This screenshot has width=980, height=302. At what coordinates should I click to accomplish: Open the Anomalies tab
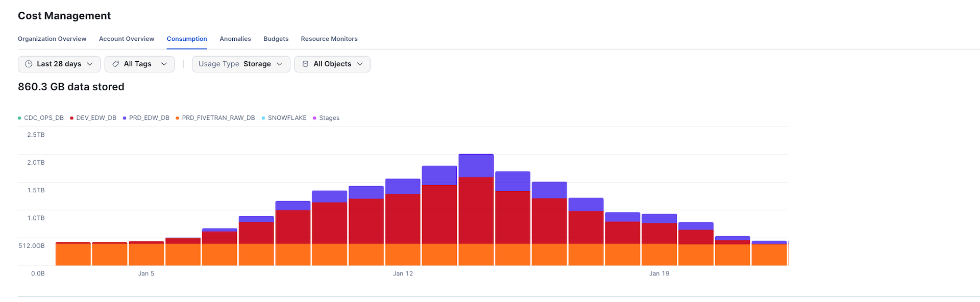pos(235,39)
